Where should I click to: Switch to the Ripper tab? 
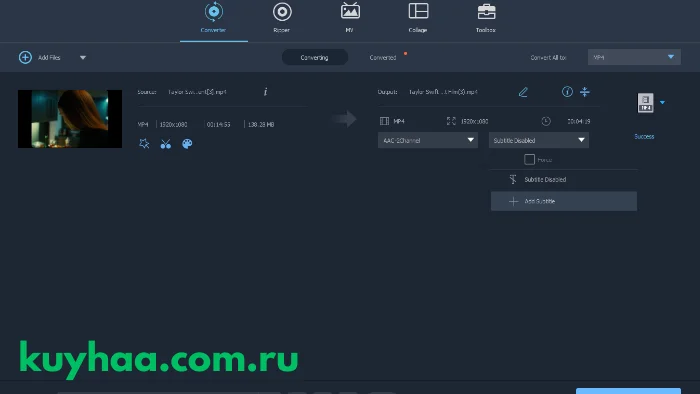[x=282, y=18]
